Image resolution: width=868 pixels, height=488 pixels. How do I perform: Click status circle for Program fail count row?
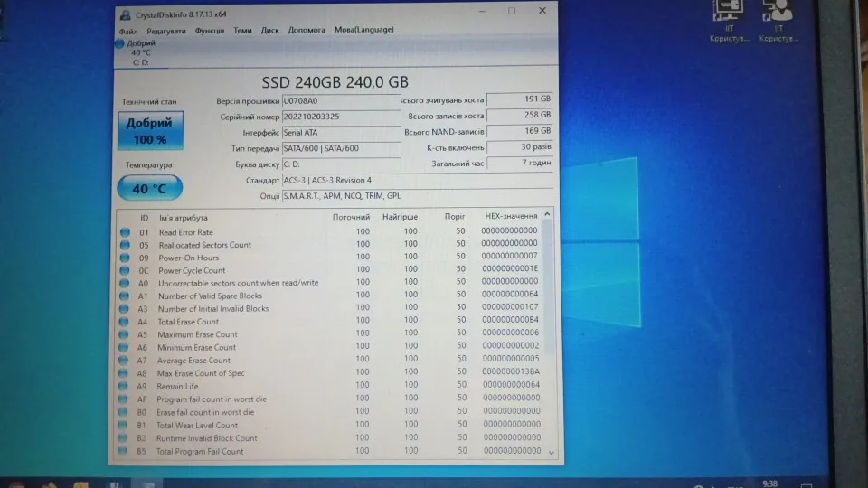point(123,399)
